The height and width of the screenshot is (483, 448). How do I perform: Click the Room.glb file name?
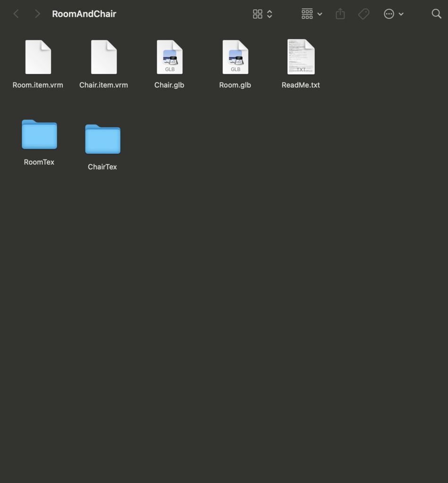(235, 85)
